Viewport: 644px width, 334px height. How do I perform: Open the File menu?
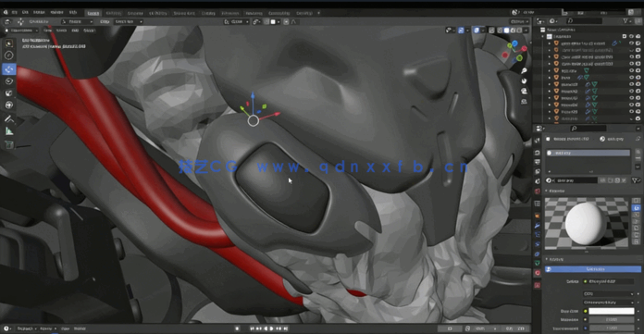pos(15,13)
